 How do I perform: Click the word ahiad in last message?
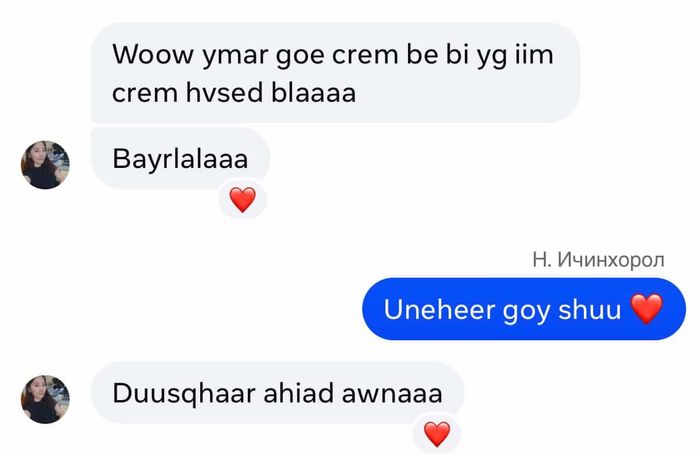298,393
